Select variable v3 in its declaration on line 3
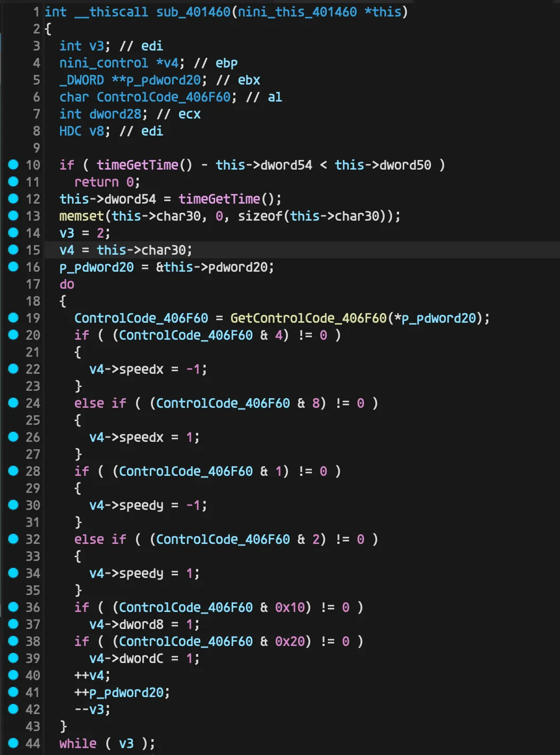Viewport: 560px width, 755px height. (97, 46)
